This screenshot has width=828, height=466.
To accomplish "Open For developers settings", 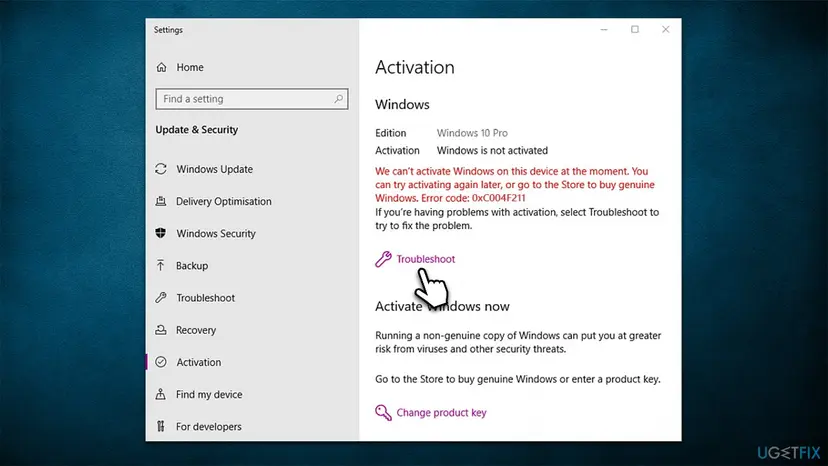I will 209,427.
